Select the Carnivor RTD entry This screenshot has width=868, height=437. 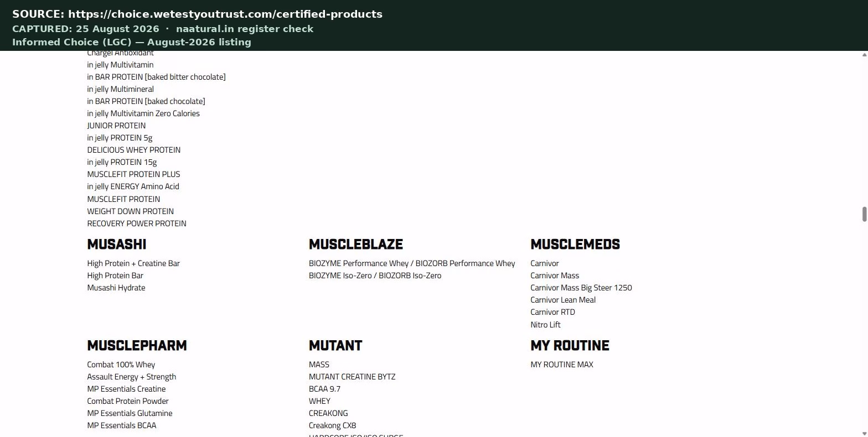click(x=552, y=312)
